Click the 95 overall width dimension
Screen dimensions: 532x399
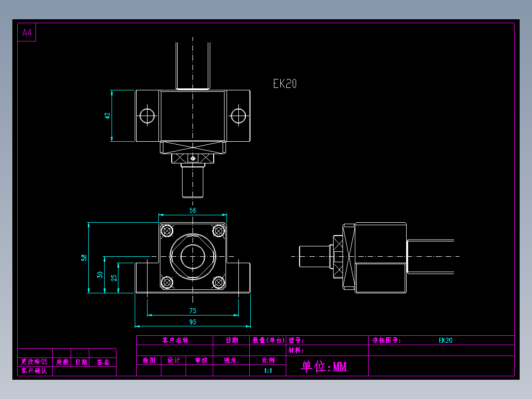tap(192, 322)
